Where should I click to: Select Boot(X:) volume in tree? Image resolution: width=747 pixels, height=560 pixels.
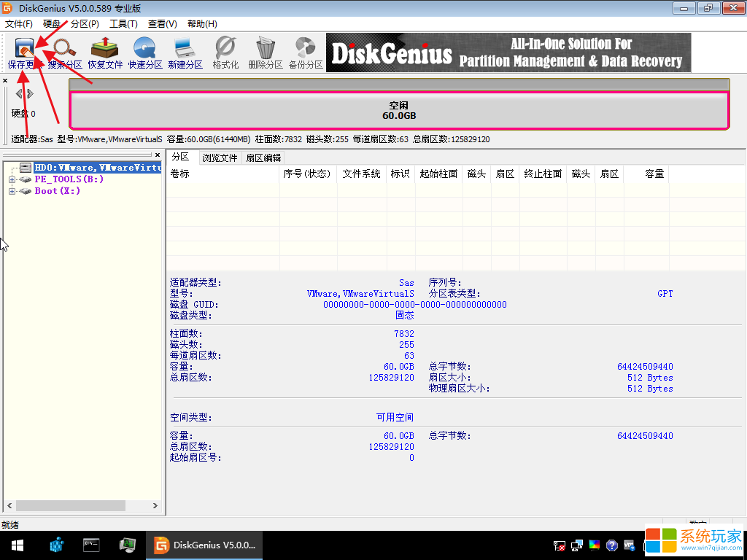tap(57, 190)
